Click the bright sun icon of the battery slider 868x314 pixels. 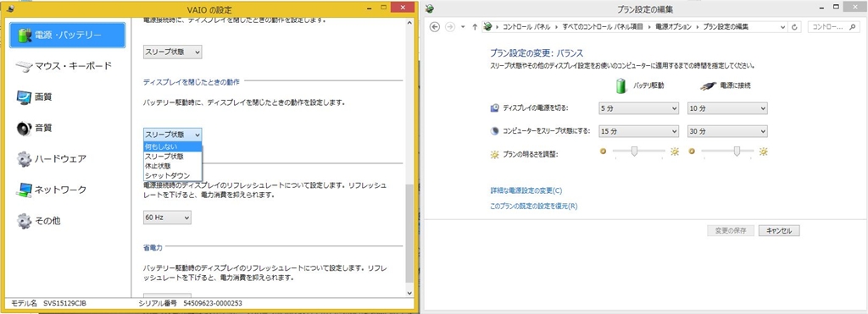(674, 151)
